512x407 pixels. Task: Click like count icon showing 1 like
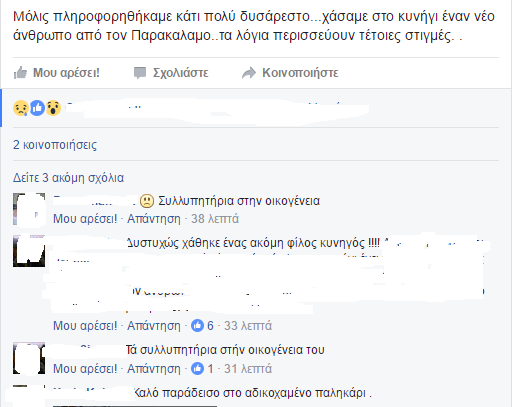197,369
